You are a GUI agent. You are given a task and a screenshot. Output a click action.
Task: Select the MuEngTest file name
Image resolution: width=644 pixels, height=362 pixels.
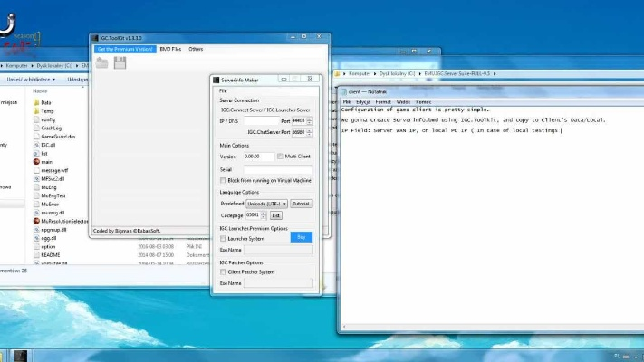pyautogui.click(x=53, y=195)
